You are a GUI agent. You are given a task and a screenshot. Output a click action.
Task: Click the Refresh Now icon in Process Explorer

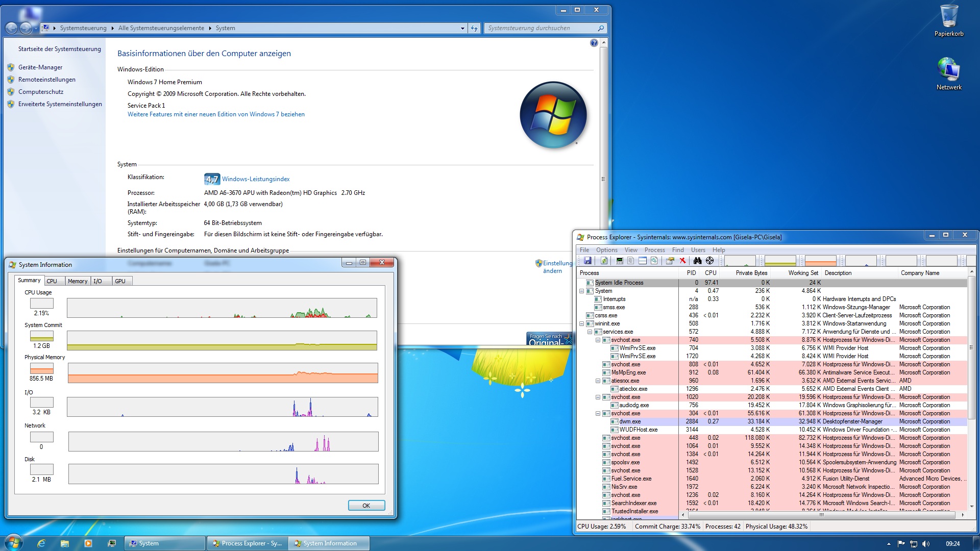tap(604, 261)
